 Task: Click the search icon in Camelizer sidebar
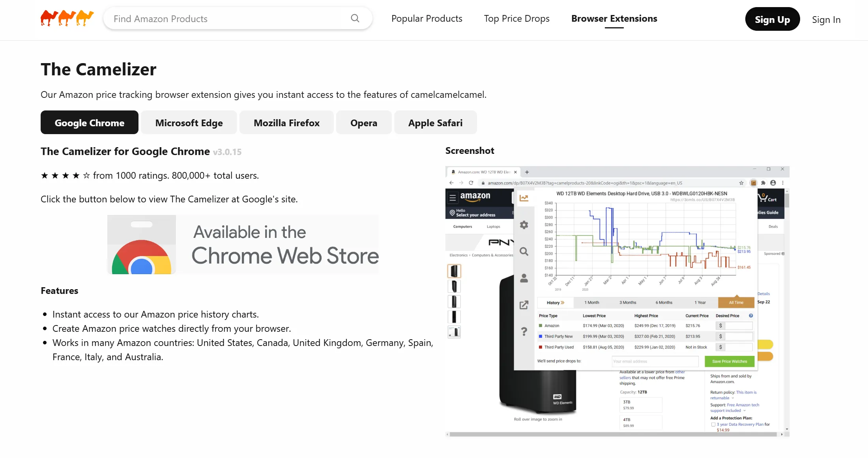coord(524,251)
